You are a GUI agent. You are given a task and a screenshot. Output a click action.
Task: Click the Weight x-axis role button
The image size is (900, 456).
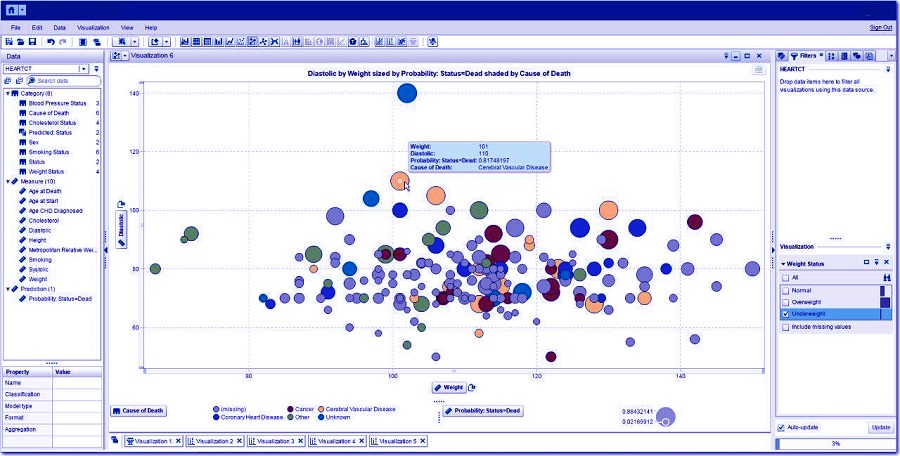point(449,387)
